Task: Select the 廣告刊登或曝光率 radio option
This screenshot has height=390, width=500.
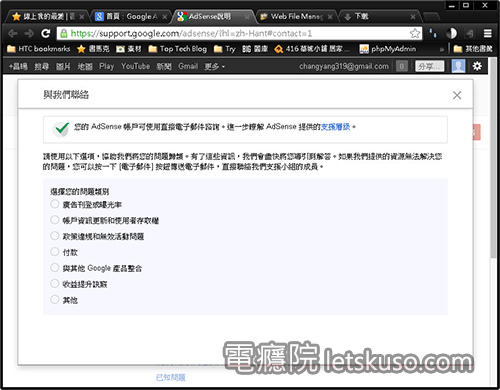Action: coord(55,204)
